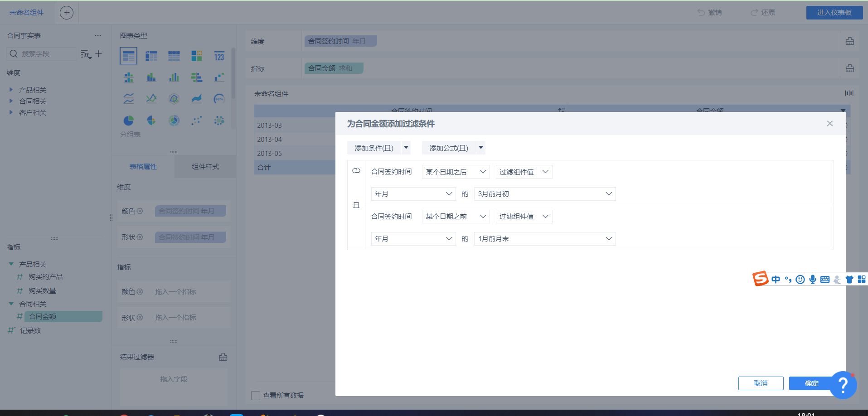Select the 购买数量 field
Image resolution: width=868 pixels, height=416 pixels.
click(43, 290)
